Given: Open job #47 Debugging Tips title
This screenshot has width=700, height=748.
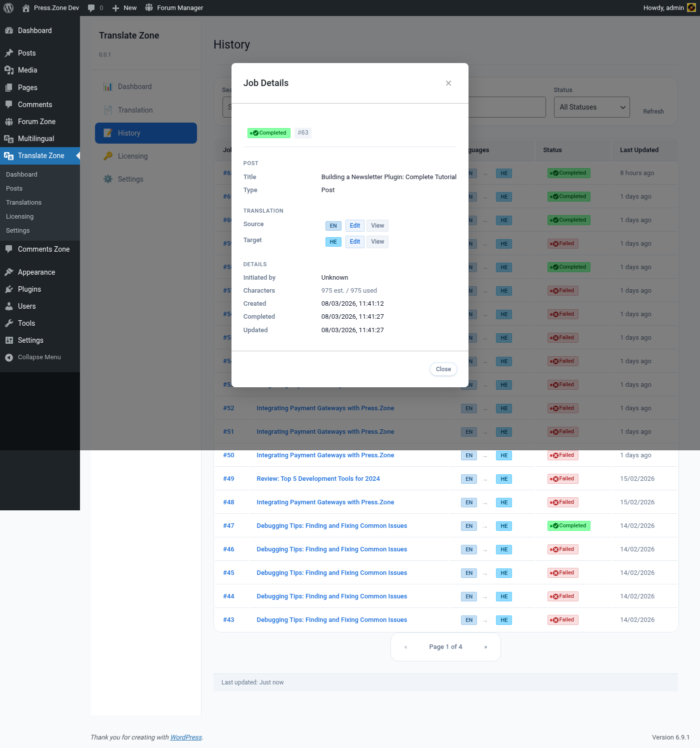Looking at the screenshot, I should click(332, 526).
